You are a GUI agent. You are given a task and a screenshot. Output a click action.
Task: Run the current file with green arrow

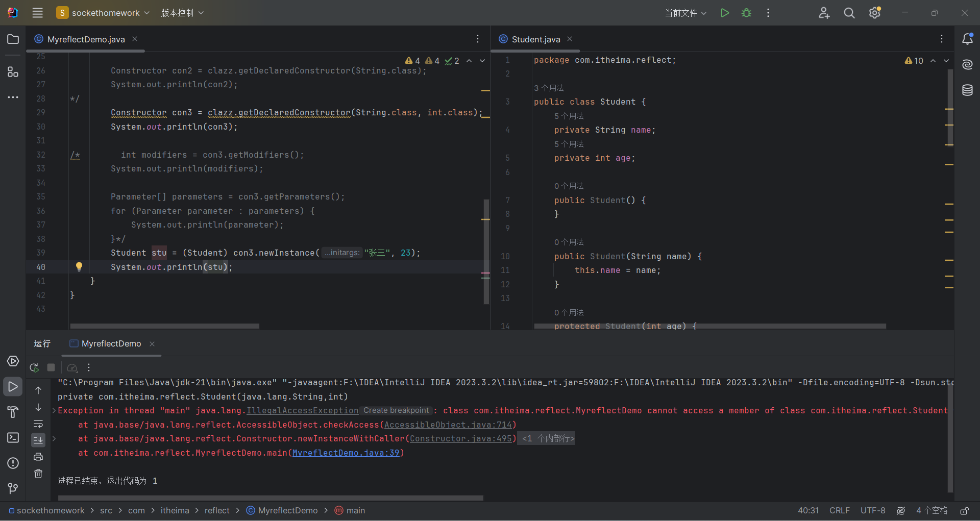pos(725,13)
